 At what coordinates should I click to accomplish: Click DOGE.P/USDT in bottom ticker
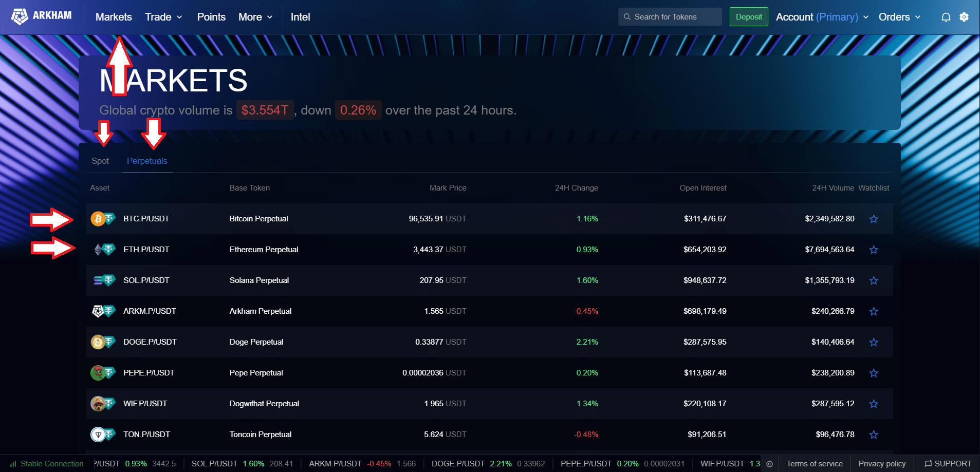coord(458,464)
